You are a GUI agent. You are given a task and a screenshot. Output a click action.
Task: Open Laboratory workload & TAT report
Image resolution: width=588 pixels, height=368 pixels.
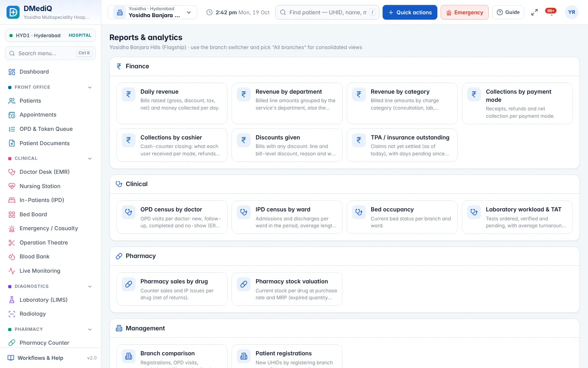tap(517, 217)
